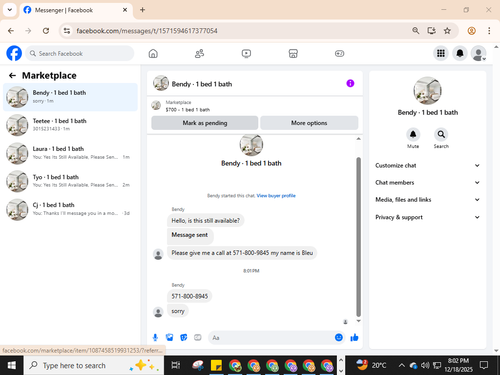Click the weather 20°C taskbar widget

pos(371,365)
